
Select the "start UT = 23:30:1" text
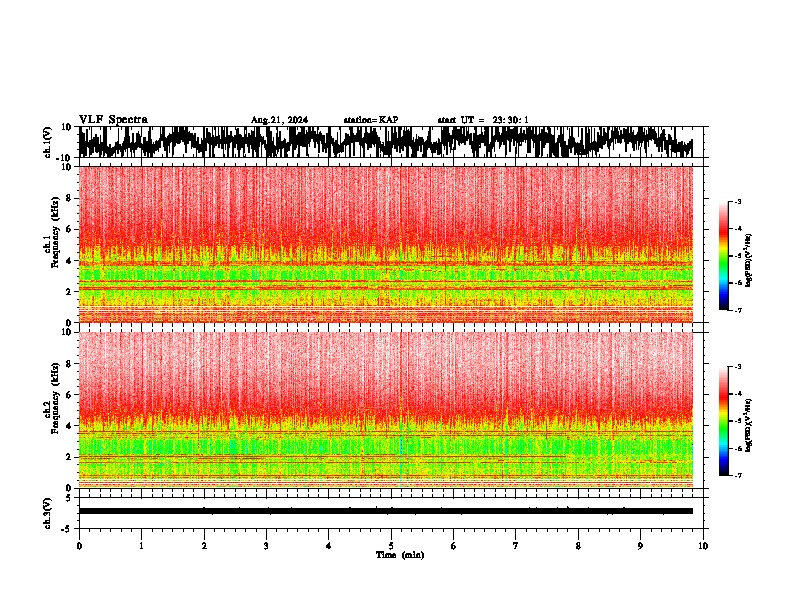[x=483, y=120]
